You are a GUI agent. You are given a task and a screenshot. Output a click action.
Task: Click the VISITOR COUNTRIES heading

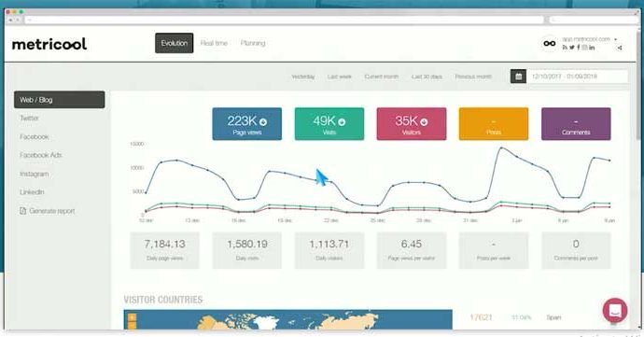(x=163, y=300)
